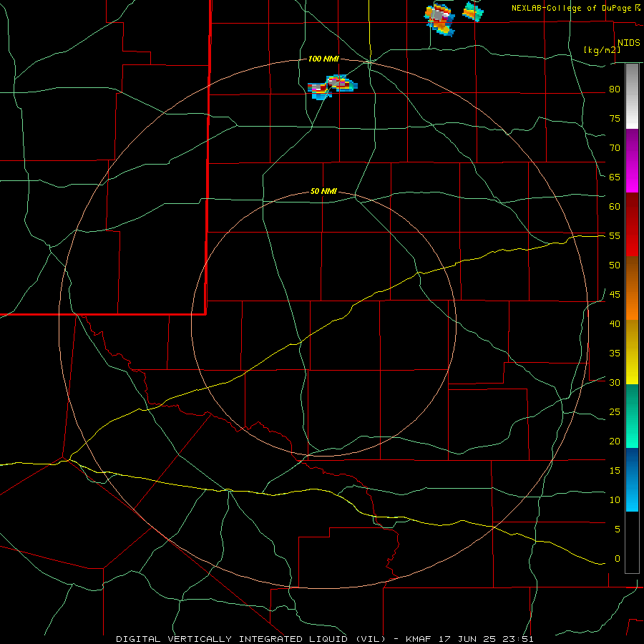Select the white-gray top segment of the VIL scale
Image resolution: width=644 pixels, height=644 pixels.
click(632, 96)
